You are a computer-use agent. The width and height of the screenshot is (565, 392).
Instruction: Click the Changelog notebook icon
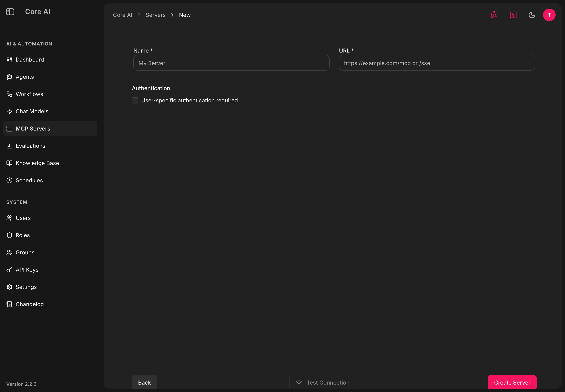click(9, 304)
